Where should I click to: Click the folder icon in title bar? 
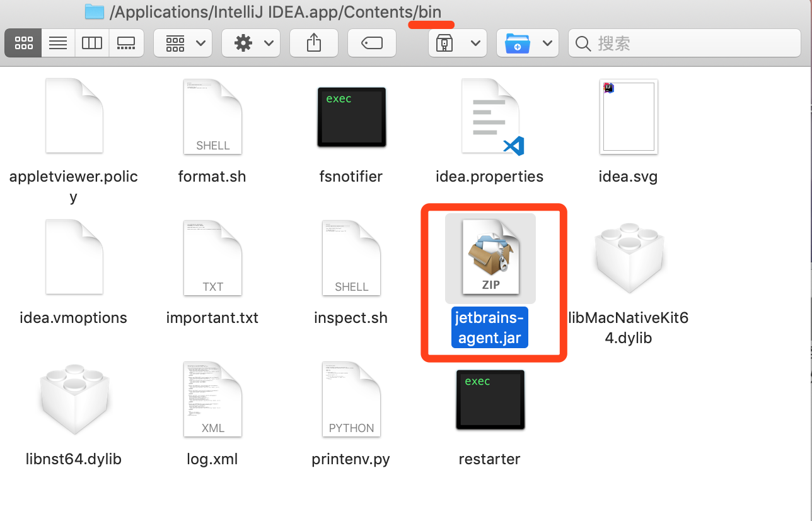94,12
